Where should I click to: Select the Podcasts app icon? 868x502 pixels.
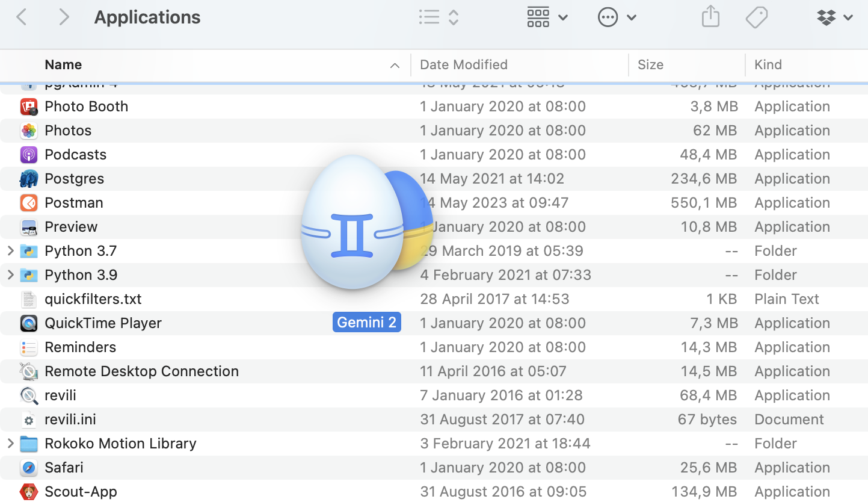(x=29, y=155)
